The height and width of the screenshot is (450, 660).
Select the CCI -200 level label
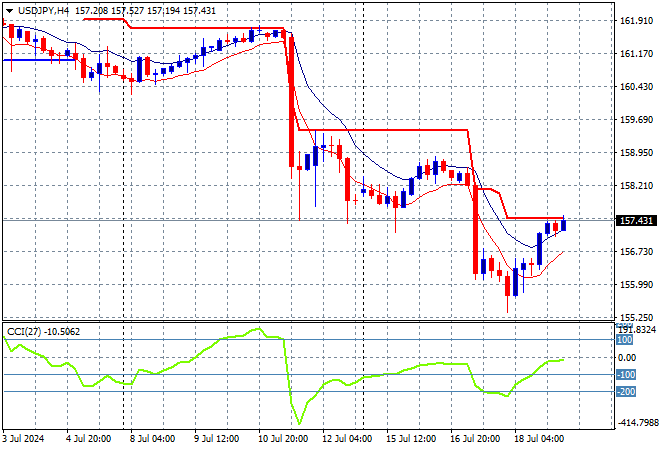click(626, 392)
